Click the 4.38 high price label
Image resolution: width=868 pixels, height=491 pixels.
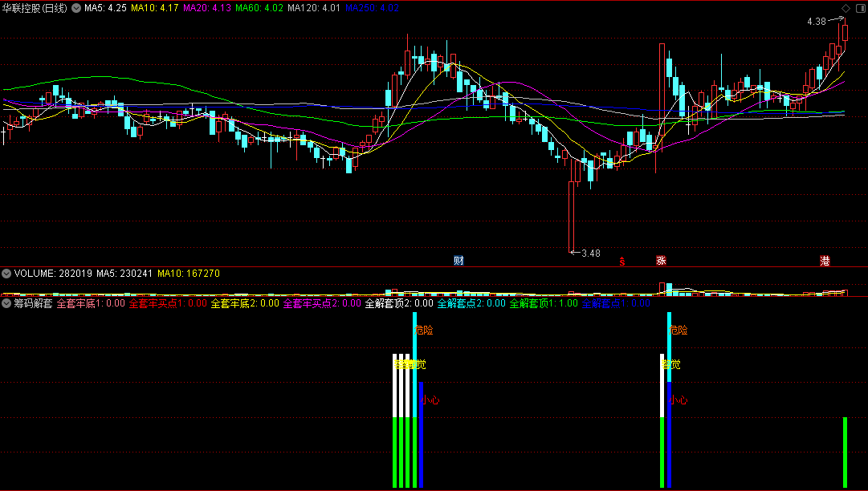click(817, 22)
